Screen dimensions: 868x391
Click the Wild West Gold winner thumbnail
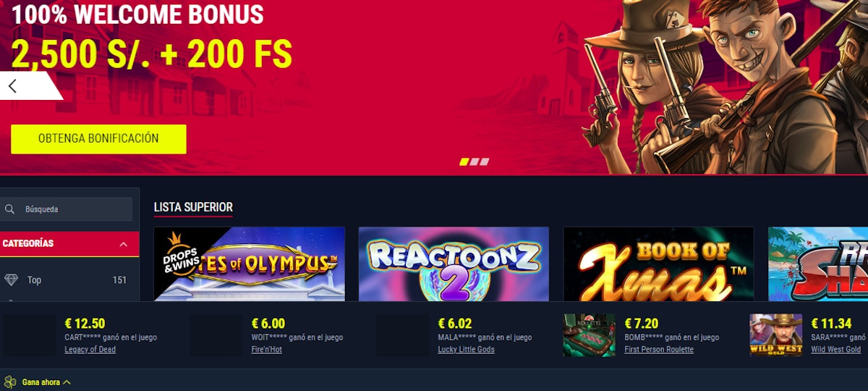[775, 335]
